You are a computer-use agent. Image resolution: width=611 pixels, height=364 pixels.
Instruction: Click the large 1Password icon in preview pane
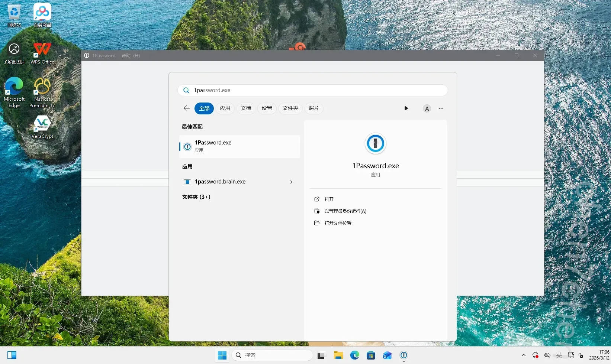(x=376, y=143)
